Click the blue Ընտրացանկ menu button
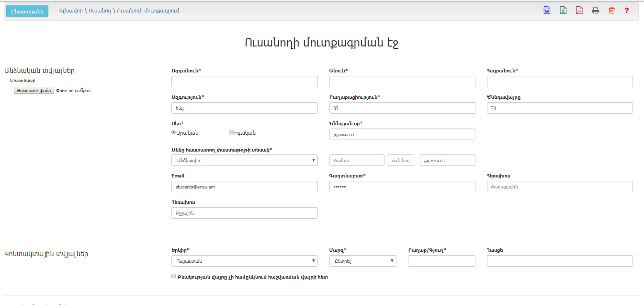The height and width of the screenshot is (305, 644). (x=27, y=11)
